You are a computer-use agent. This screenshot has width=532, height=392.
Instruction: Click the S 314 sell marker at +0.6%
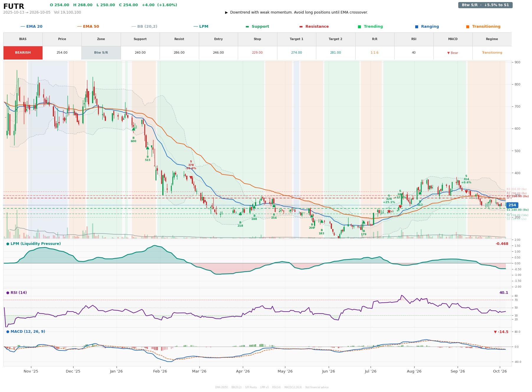click(466, 192)
